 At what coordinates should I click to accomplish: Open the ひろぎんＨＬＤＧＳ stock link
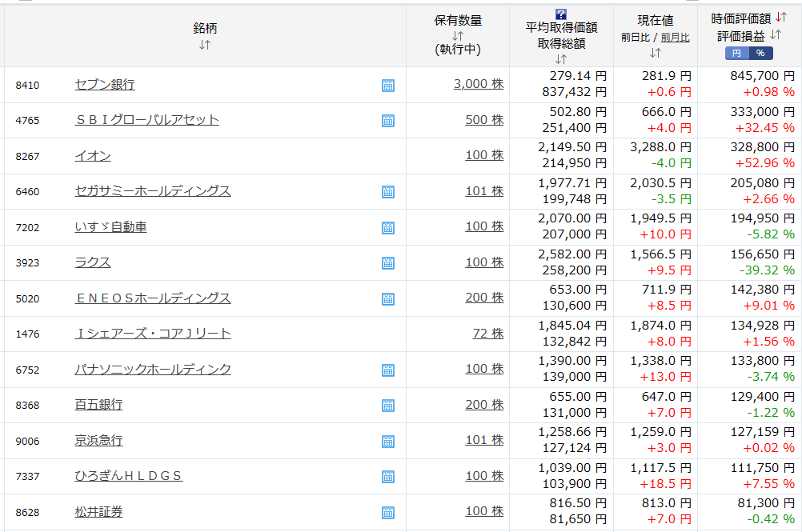tap(128, 475)
